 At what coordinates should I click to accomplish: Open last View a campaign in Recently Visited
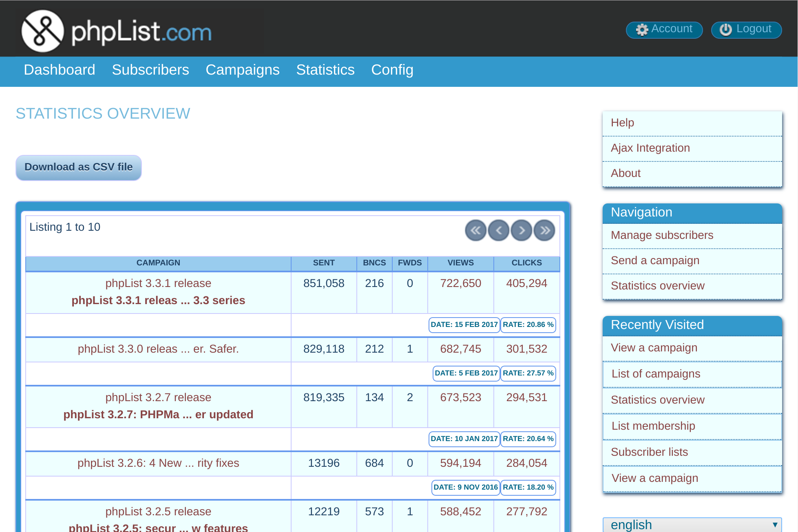tap(692, 478)
